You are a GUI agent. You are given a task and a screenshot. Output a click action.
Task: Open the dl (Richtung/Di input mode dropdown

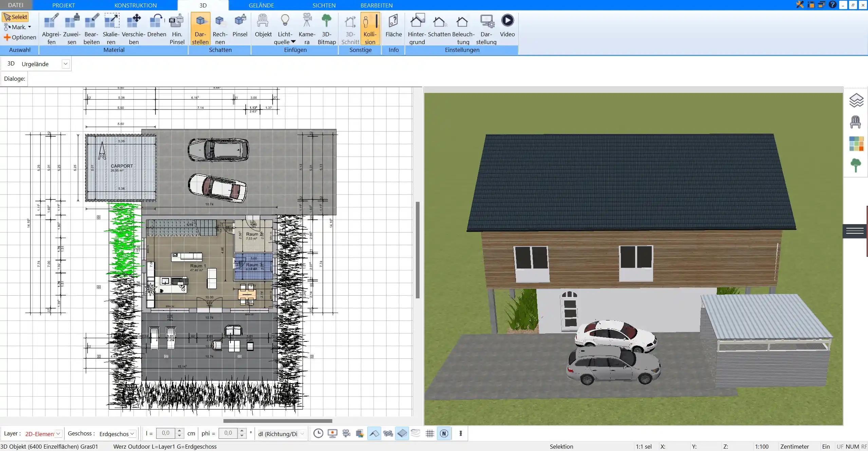[302, 434]
